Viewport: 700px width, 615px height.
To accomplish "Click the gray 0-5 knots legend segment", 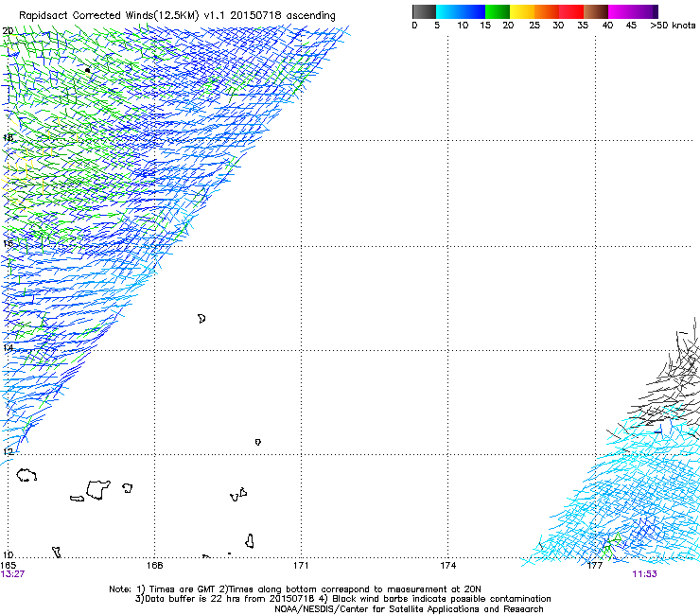I will click(x=424, y=11).
